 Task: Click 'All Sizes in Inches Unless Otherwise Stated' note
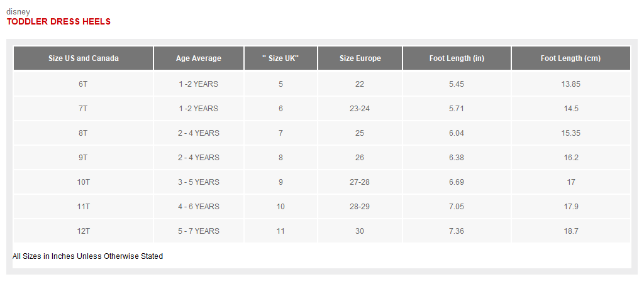pyautogui.click(x=87, y=256)
